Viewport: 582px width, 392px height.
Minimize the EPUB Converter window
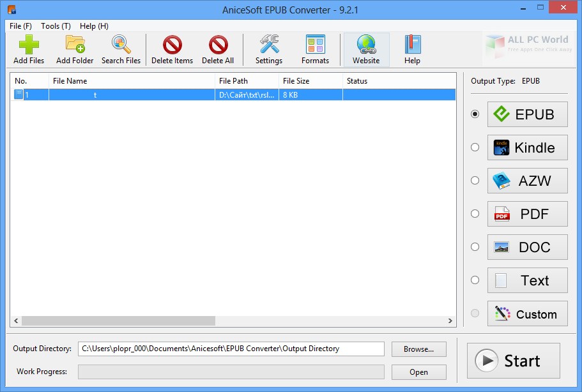[523, 8]
